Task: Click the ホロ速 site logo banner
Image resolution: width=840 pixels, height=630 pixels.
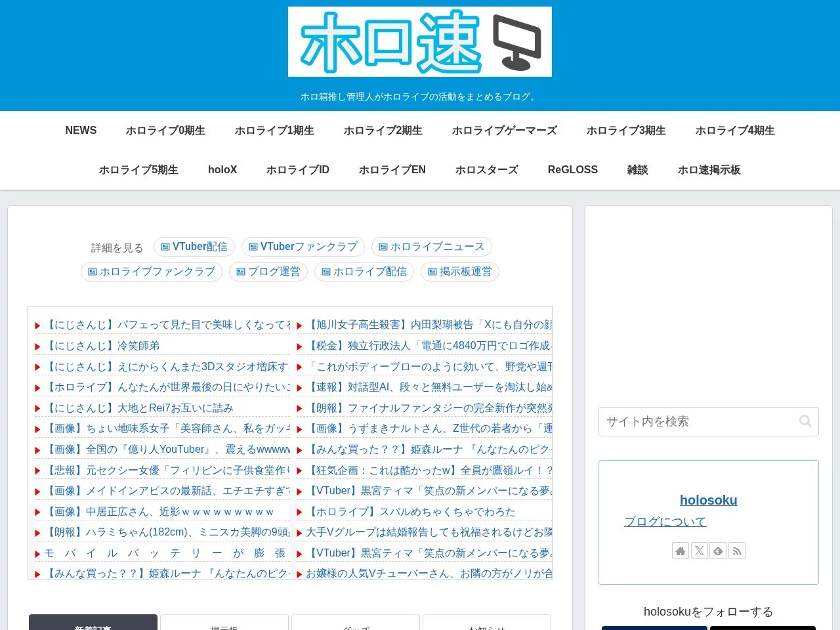Action: [420, 42]
